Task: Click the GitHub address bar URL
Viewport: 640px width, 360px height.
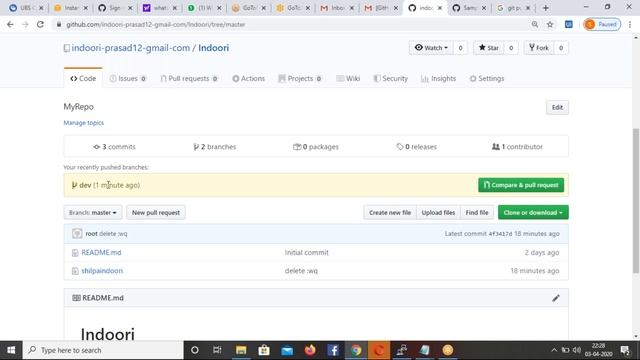Action: point(156,24)
